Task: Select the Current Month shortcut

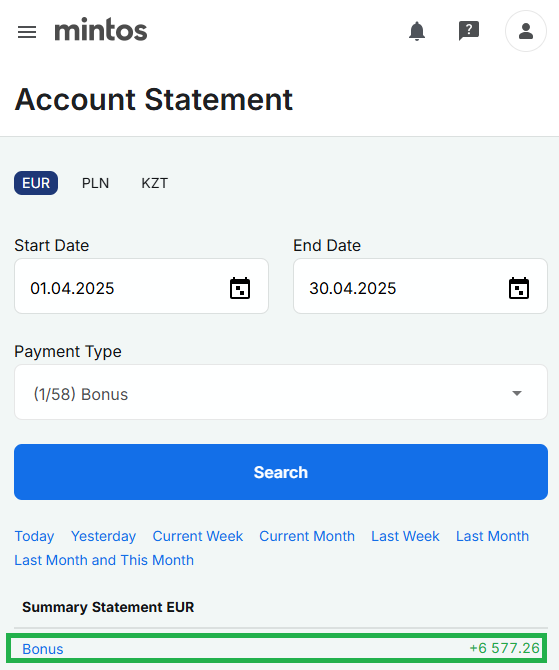Action: click(307, 536)
